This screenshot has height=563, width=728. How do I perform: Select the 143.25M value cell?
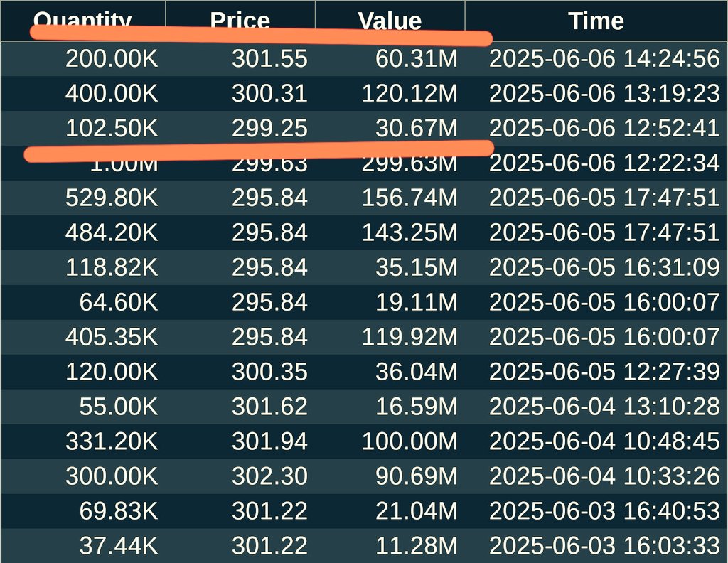coord(390,232)
